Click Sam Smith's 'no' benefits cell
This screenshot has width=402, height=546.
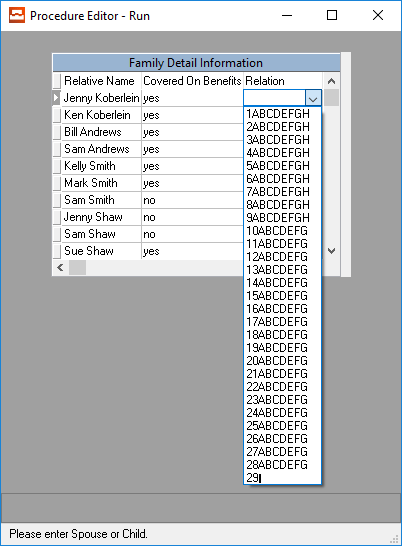point(192,201)
